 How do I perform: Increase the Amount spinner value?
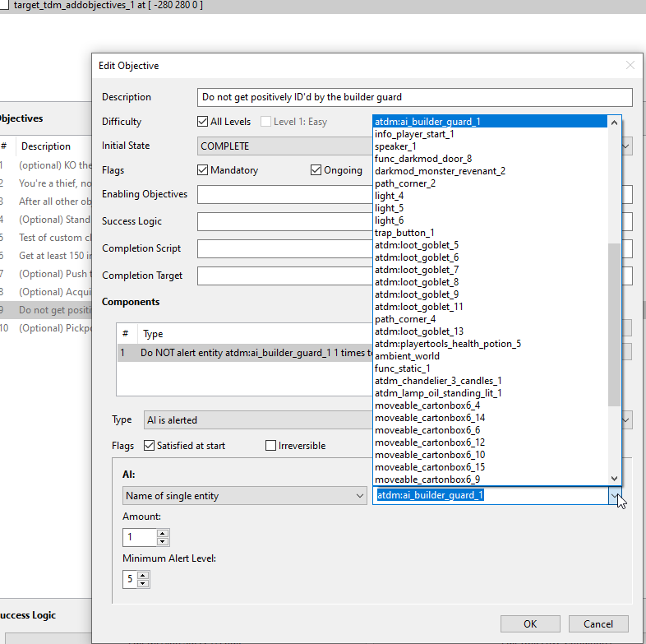(x=163, y=534)
